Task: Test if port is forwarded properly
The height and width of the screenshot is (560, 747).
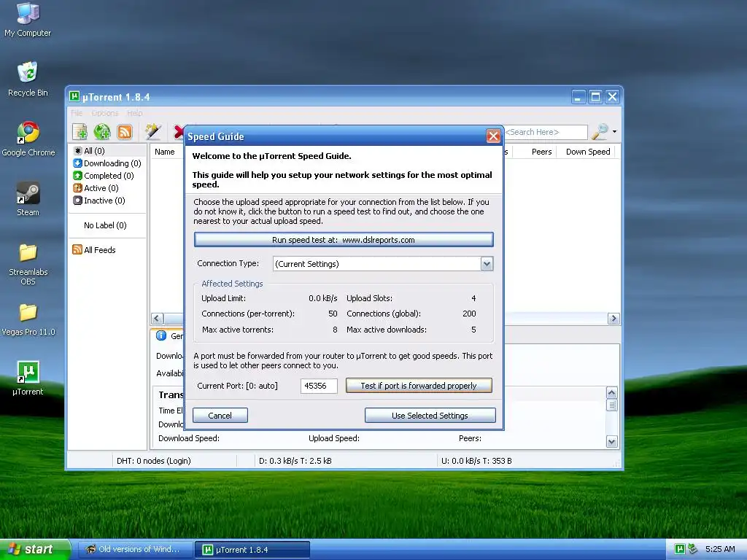Action: point(419,386)
